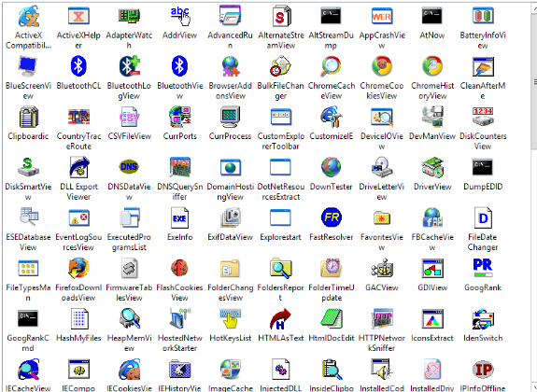Open the BlueScreenView icon
This screenshot has width=537, height=392.
pyautogui.click(x=28, y=66)
